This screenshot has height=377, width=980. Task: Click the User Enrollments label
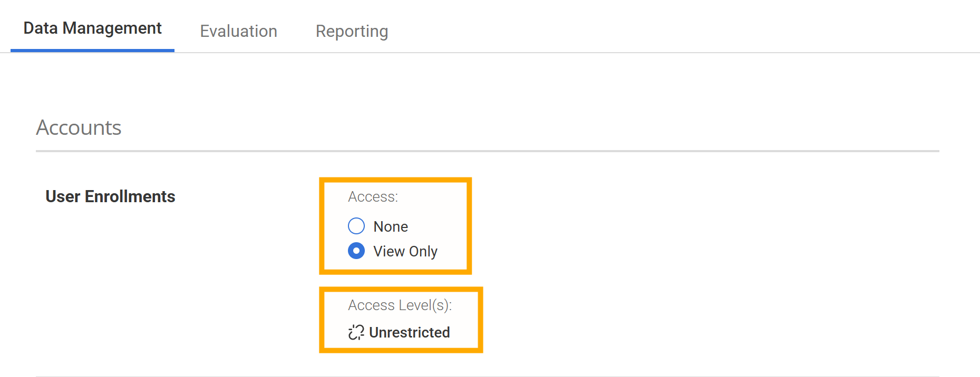(110, 196)
